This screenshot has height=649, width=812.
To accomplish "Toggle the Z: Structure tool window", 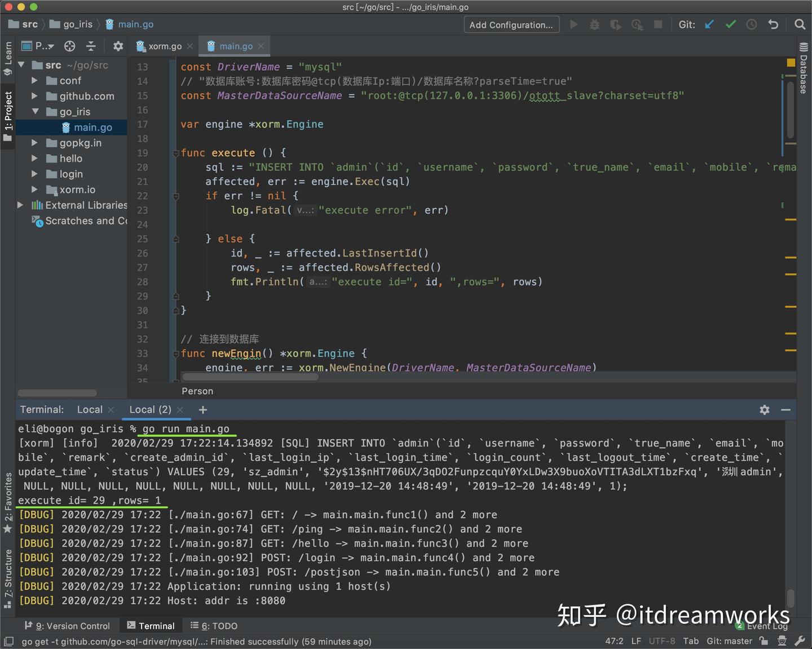I will pos(8,579).
